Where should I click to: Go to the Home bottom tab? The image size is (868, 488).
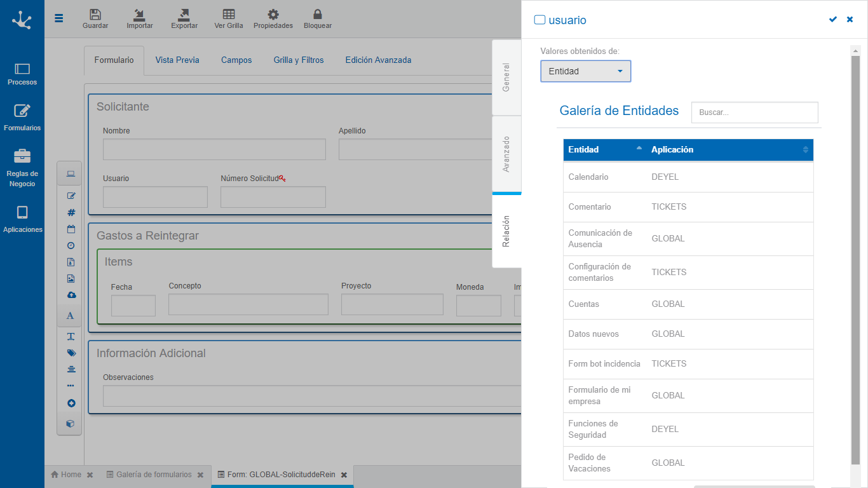point(66,475)
